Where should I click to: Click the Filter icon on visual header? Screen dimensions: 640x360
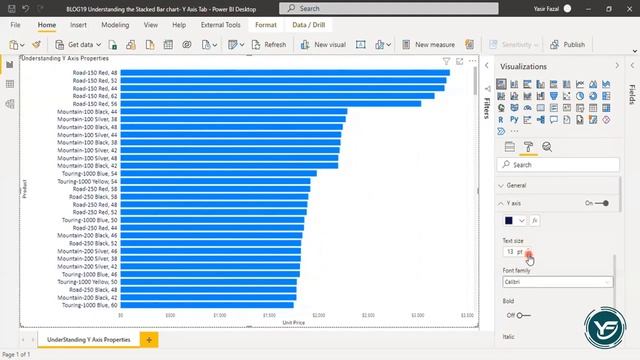pyautogui.click(x=446, y=61)
